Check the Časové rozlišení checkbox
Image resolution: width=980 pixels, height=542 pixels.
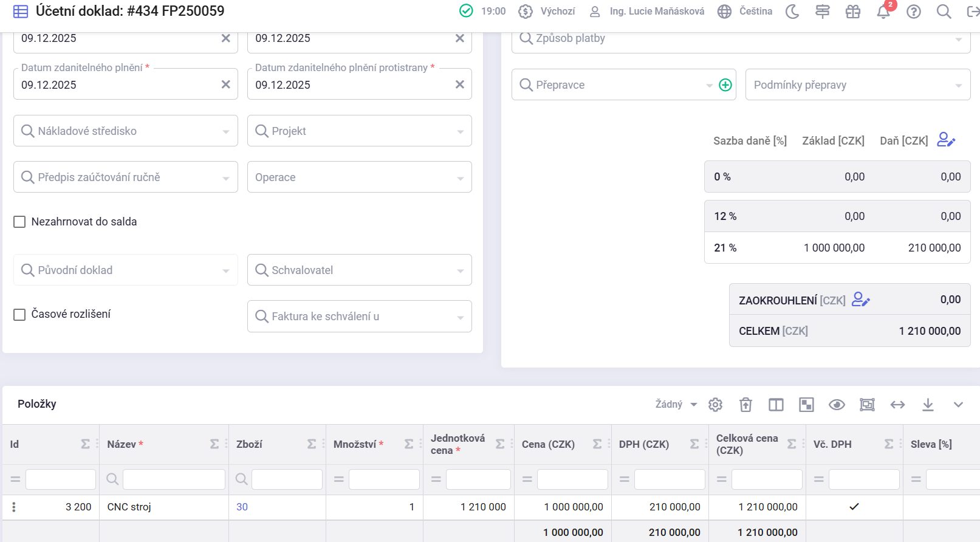pos(19,314)
